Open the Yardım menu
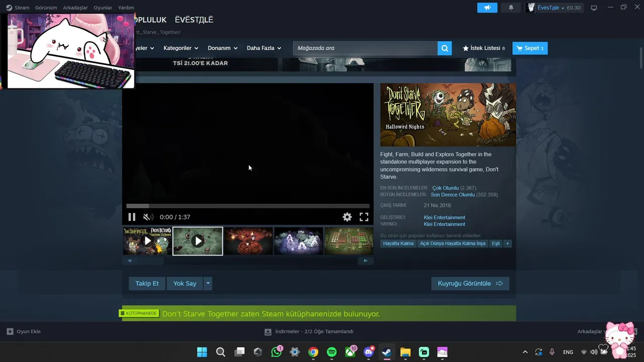The image size is (644, 362). (126, 8)
